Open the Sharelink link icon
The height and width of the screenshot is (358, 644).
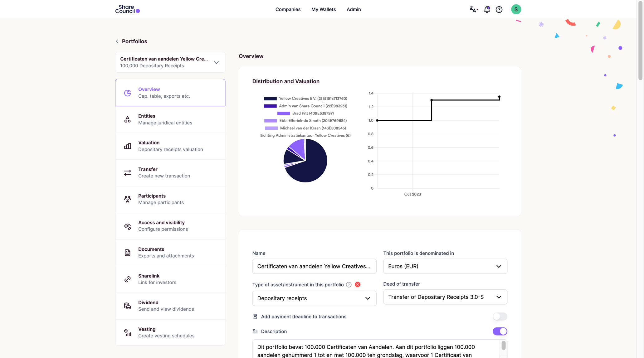coord(127,279)
